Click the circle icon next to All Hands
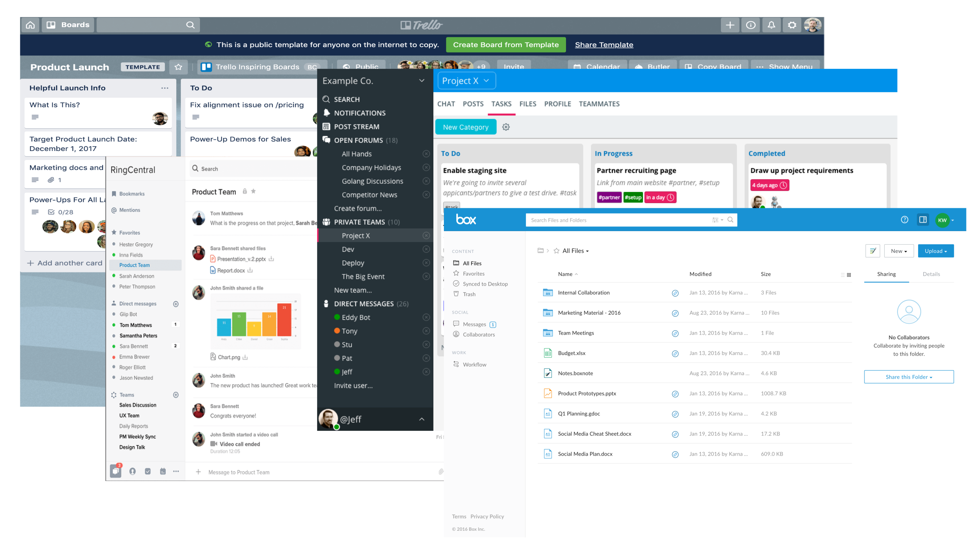Screen dimensions: 980x551 point(426,154)
